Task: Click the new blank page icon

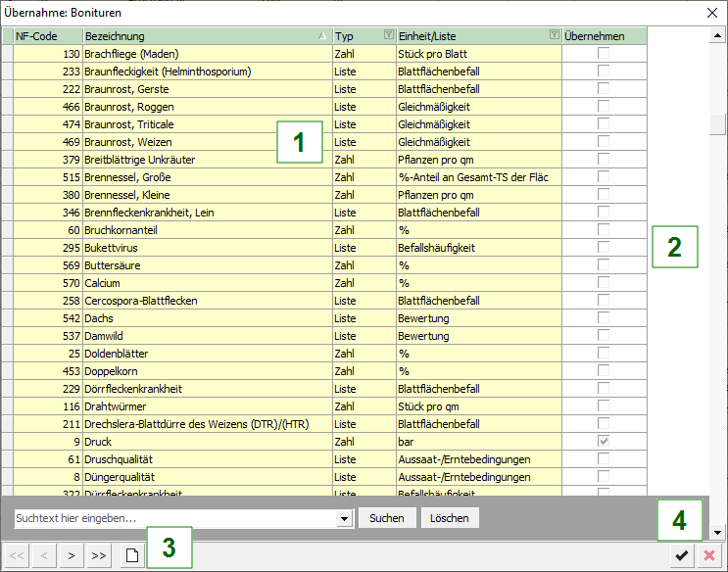Action: 130,556
